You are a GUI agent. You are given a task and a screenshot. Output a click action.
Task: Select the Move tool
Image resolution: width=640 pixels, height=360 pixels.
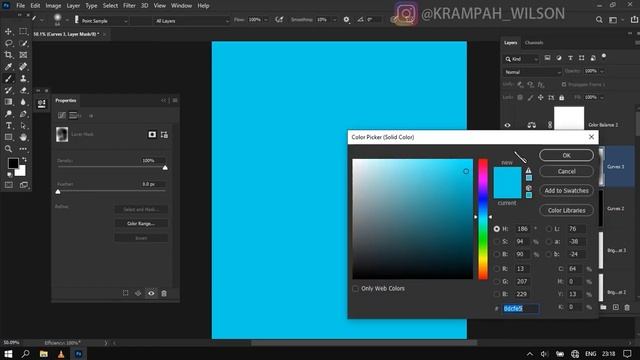(x=8, y=31)
